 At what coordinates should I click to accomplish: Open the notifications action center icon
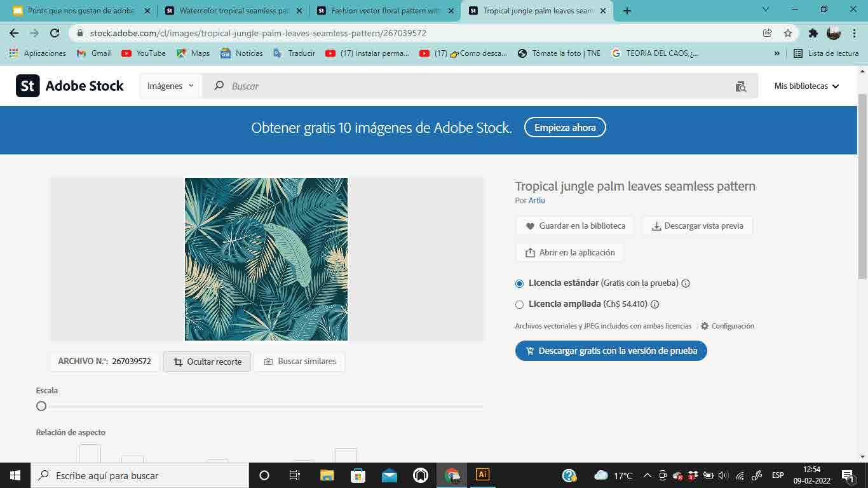[x=847, y=475]
